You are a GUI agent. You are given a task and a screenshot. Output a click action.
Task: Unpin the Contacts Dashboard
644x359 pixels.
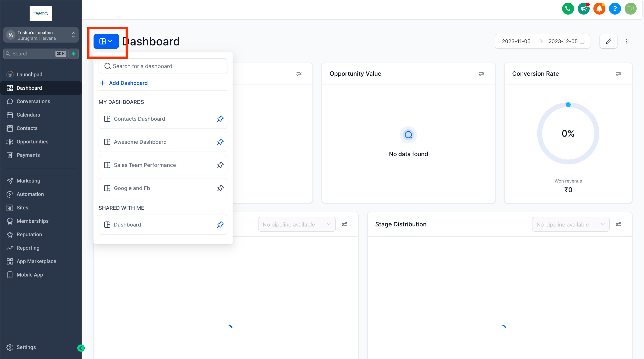(220, 119)
